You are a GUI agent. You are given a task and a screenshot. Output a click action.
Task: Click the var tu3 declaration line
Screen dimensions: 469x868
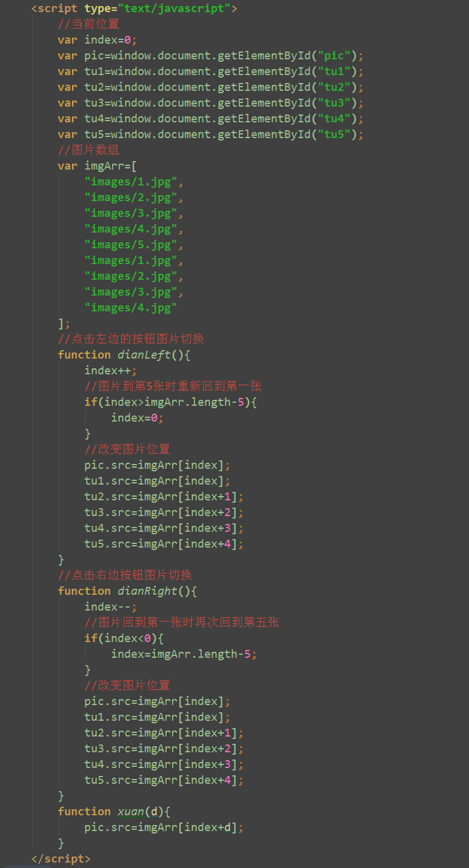pos(211,103)
